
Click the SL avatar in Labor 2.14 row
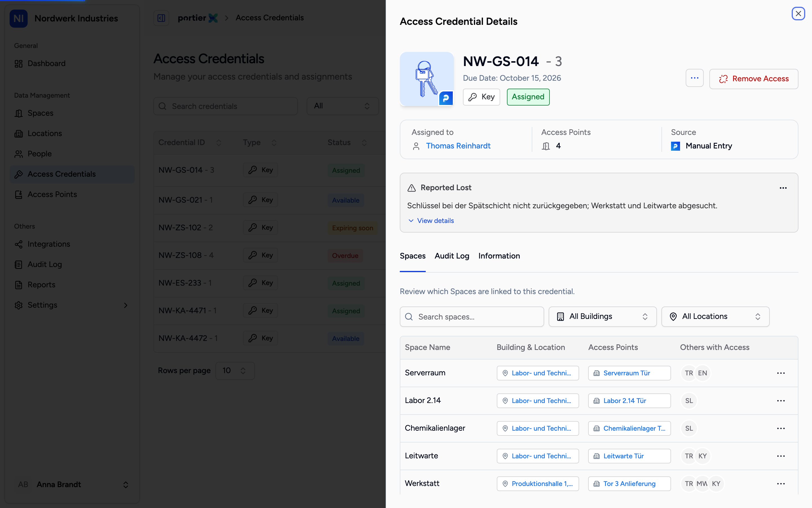(x=689, y=401)
